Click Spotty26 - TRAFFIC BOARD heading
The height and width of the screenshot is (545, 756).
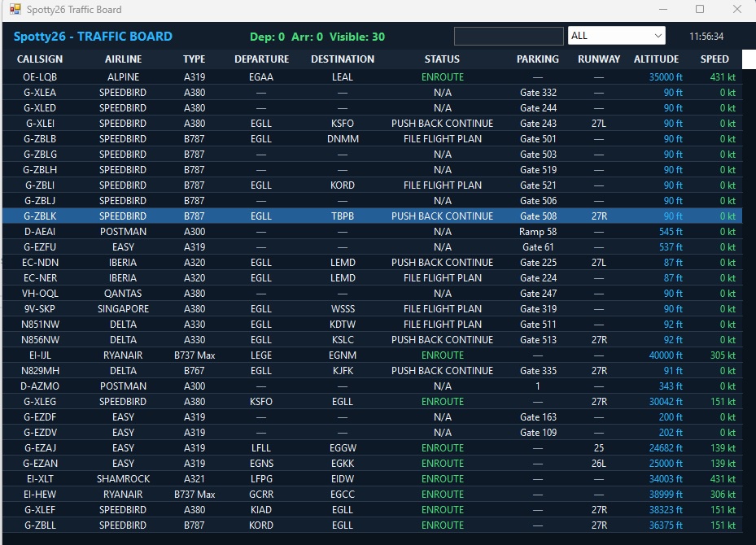pyautogui.click(x=93, y=37)
